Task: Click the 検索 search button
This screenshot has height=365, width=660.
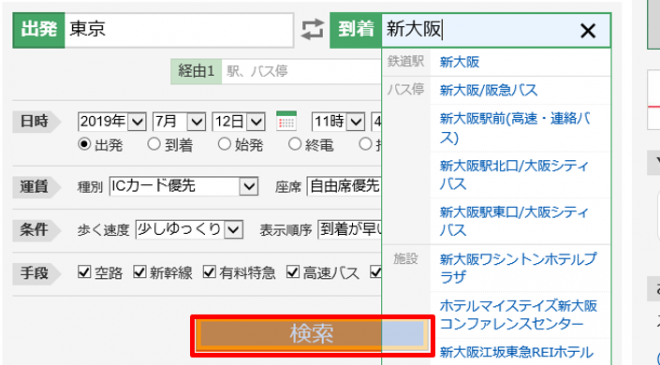Action: coord(312,335)
